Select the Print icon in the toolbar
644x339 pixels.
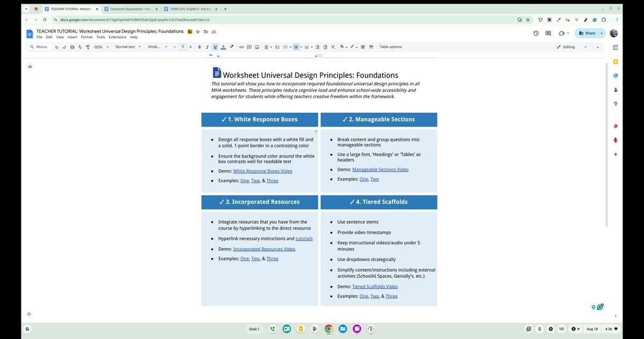pyautogui.click(x=72, y=47)
